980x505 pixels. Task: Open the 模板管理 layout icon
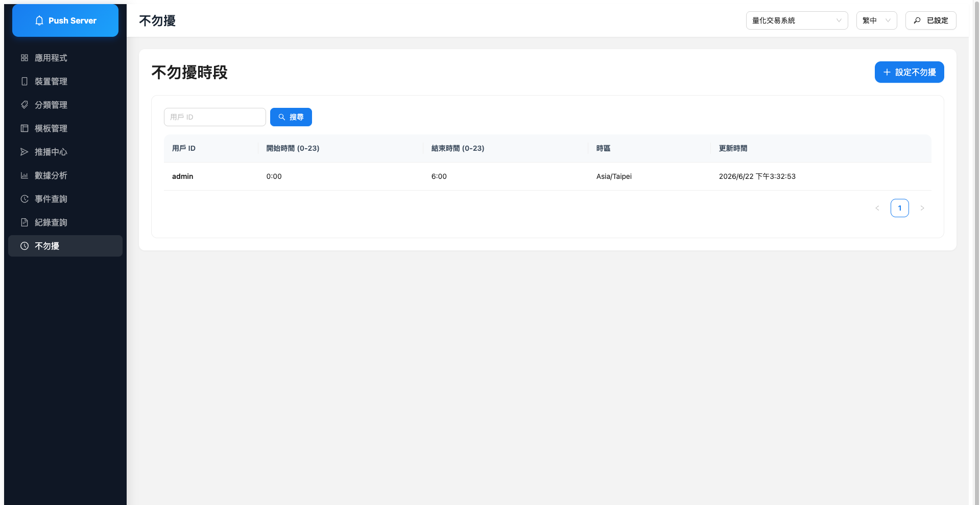25,128
